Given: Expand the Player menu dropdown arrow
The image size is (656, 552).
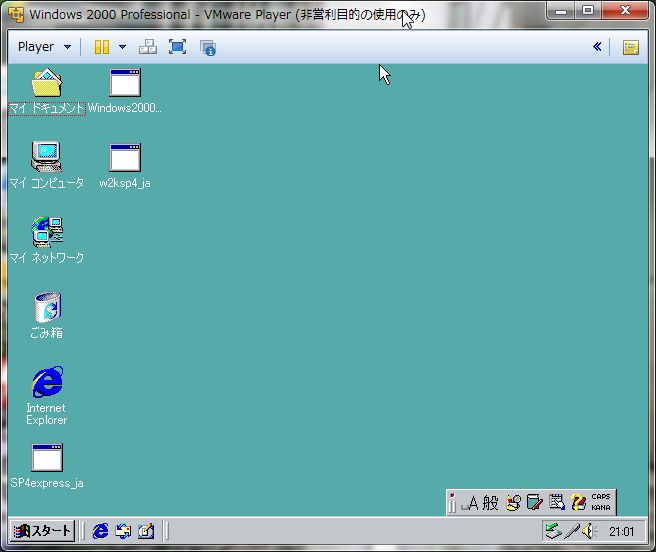Looking at the screenshot, I should [x=67, y=47].
